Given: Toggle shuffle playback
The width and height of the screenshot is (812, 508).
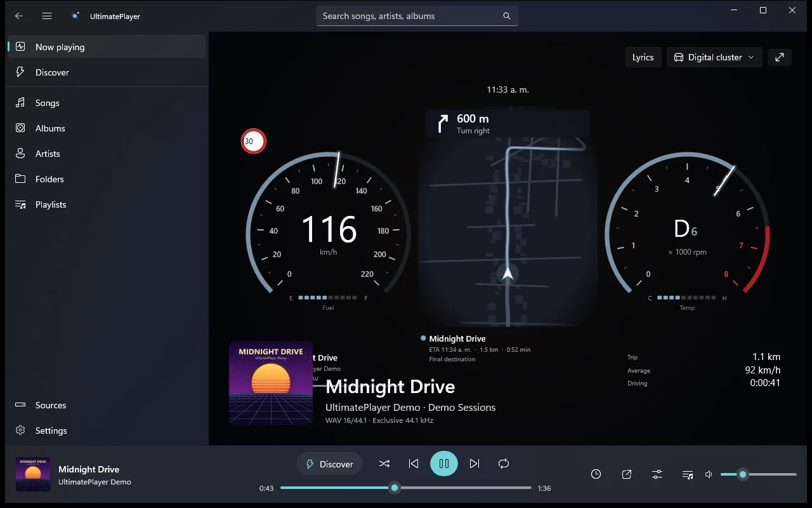Looking at the screenshot, I should click(x=384, y=464).
